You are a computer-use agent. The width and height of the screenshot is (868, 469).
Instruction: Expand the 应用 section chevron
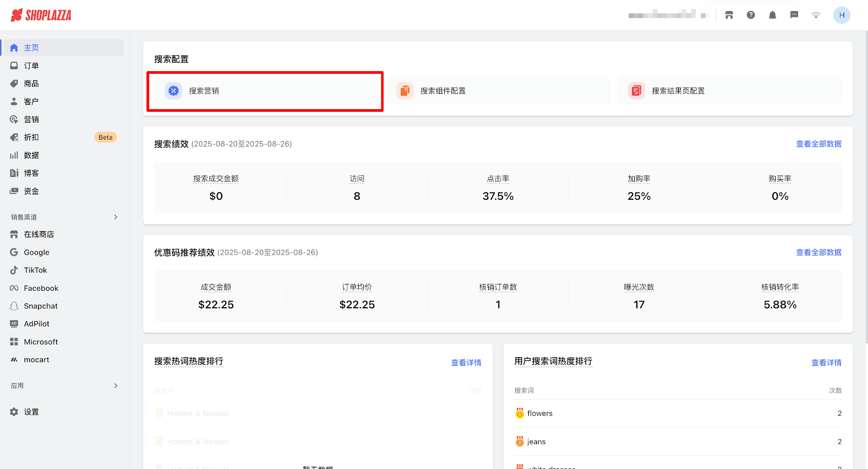pos(116,386)
